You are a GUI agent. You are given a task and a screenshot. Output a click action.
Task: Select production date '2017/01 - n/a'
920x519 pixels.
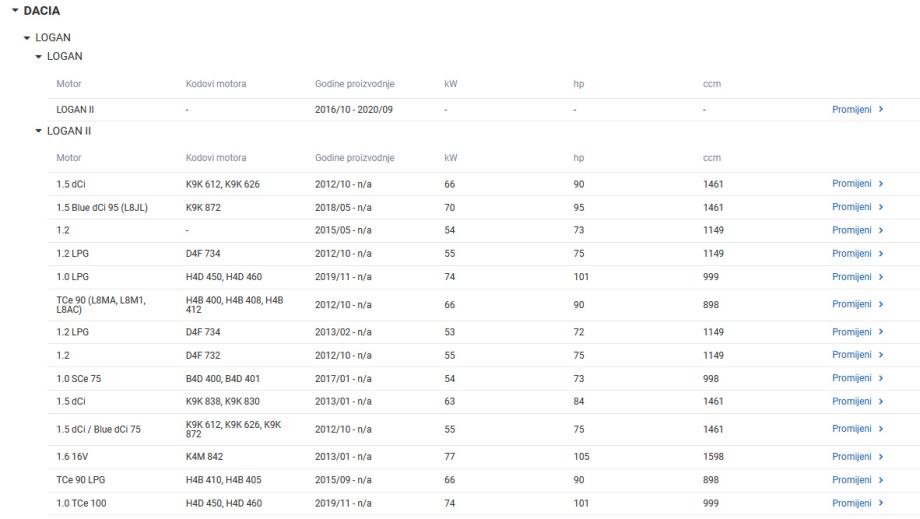(x=343, y=379)
